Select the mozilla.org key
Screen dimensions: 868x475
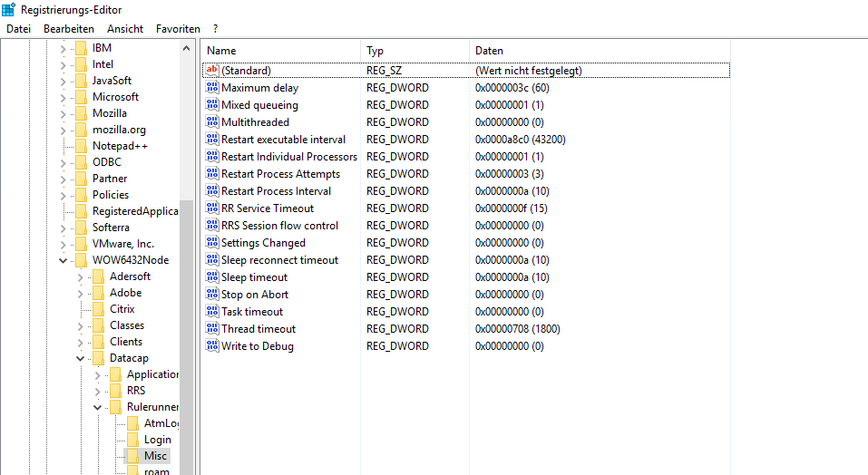tap(119, 130)
